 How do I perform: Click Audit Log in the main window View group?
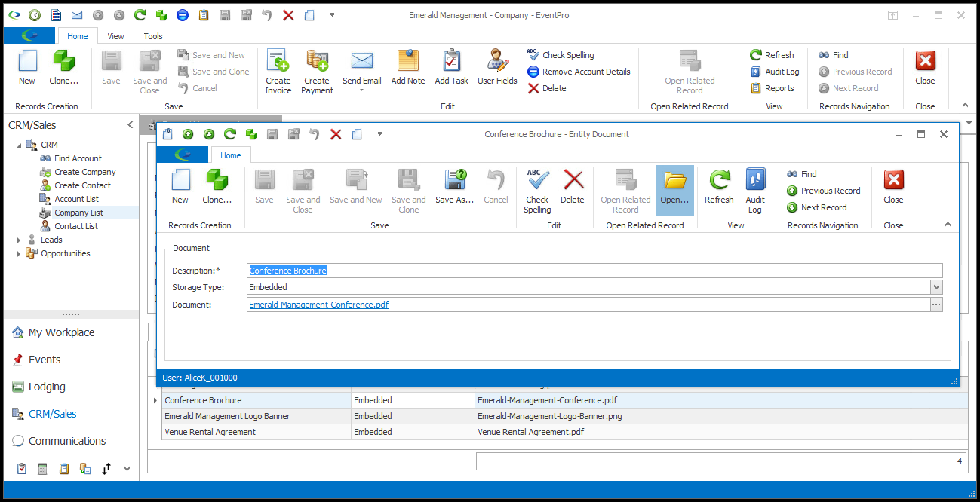coord(775,72)
